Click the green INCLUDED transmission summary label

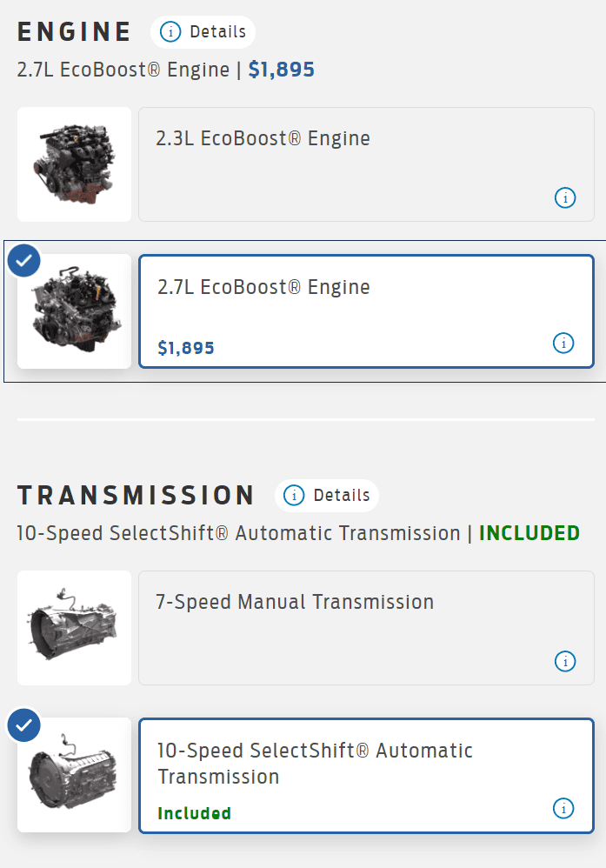529,533
